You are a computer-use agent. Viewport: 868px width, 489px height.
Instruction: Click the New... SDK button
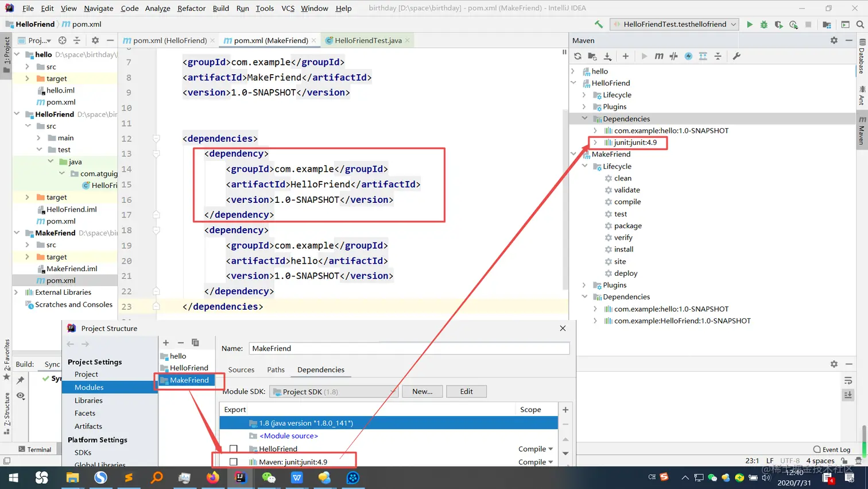(422, 392)
